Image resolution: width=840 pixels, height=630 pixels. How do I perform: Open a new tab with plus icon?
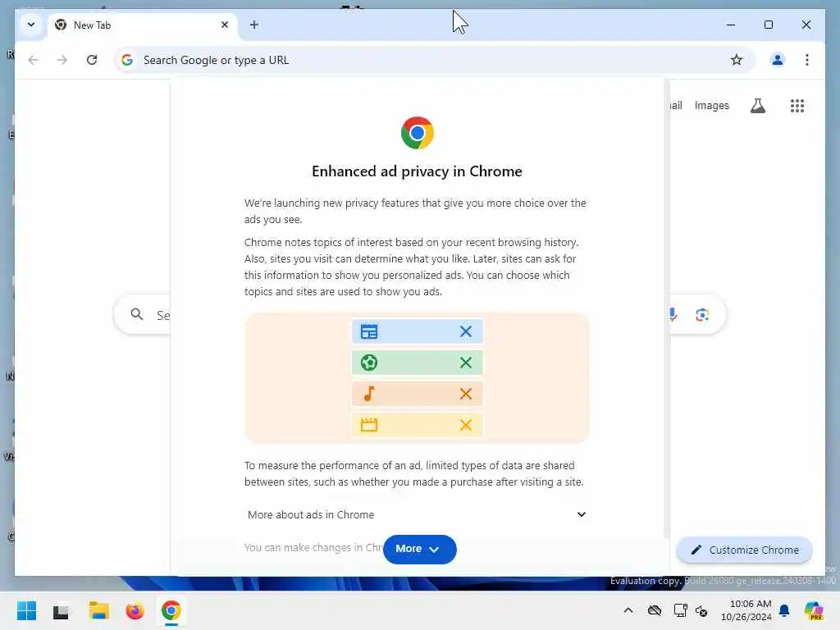point(254,25)
